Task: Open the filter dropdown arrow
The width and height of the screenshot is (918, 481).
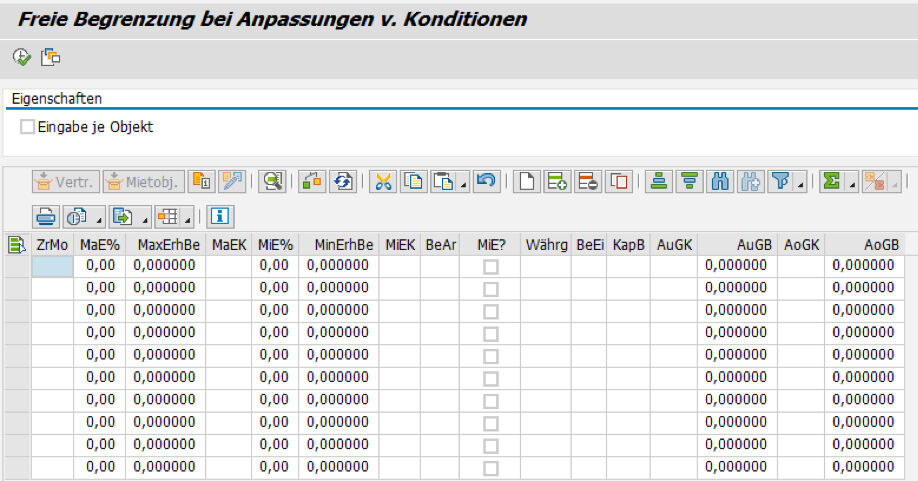Action: pos(801,183)
